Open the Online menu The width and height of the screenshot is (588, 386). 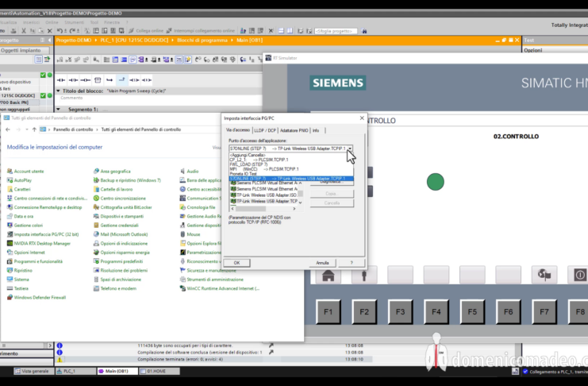[52, 22]
